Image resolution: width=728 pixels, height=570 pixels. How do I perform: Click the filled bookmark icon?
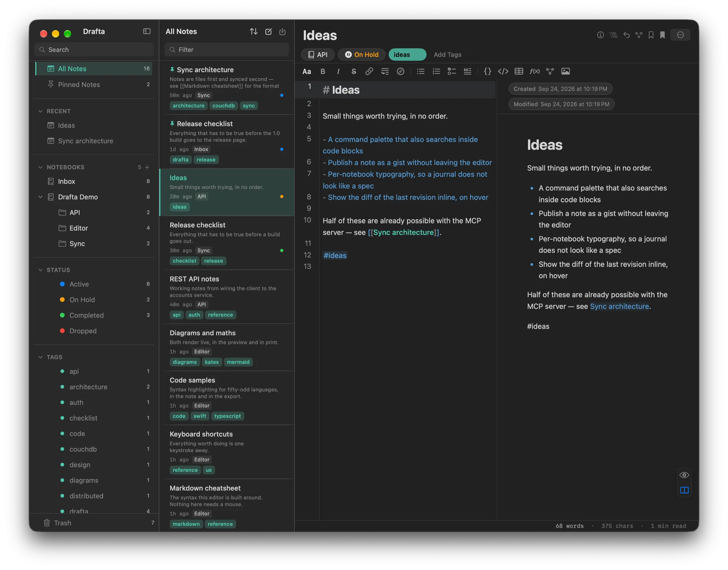point(662,35)
